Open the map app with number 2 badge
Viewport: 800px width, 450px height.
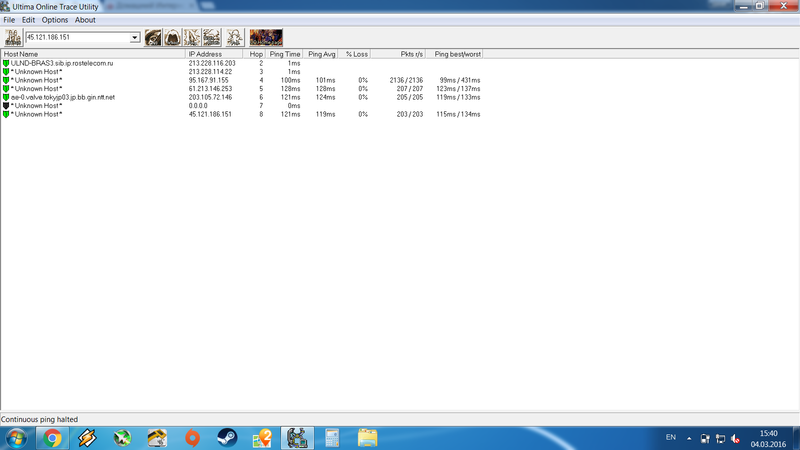tap(262, 438)
